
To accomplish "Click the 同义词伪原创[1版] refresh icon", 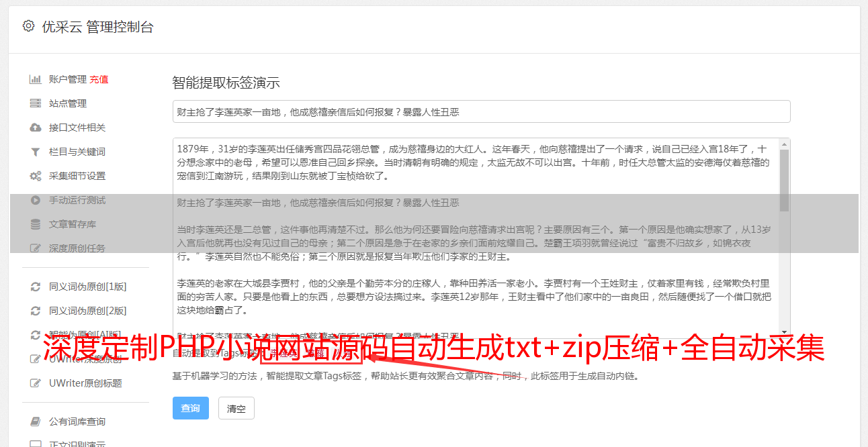I will pos(35,287).
